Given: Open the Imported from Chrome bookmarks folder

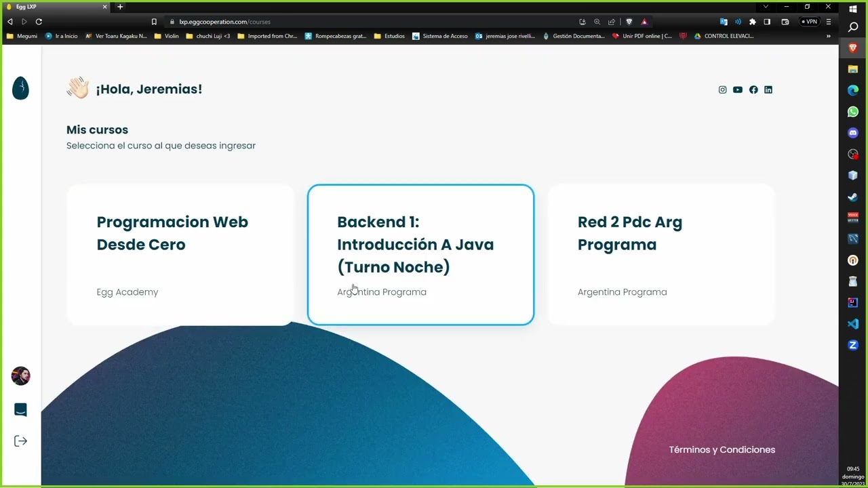Looking at the screenshot, I should pos(267,36).
